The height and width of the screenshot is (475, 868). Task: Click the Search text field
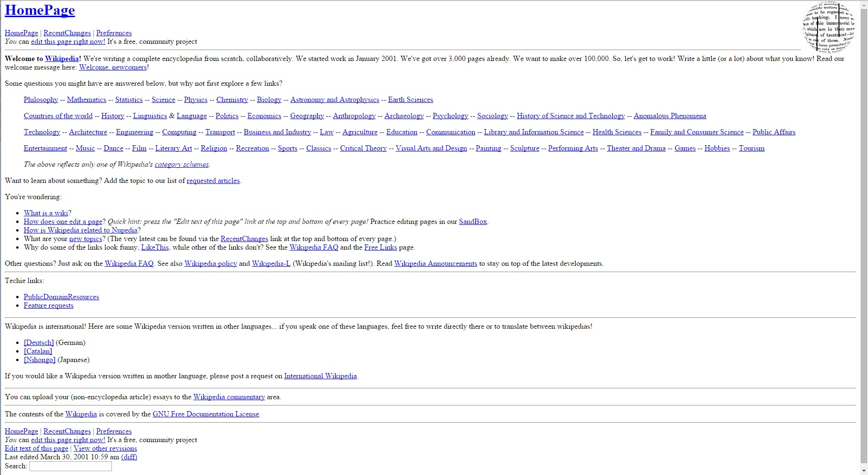click(x=70, y=466)
